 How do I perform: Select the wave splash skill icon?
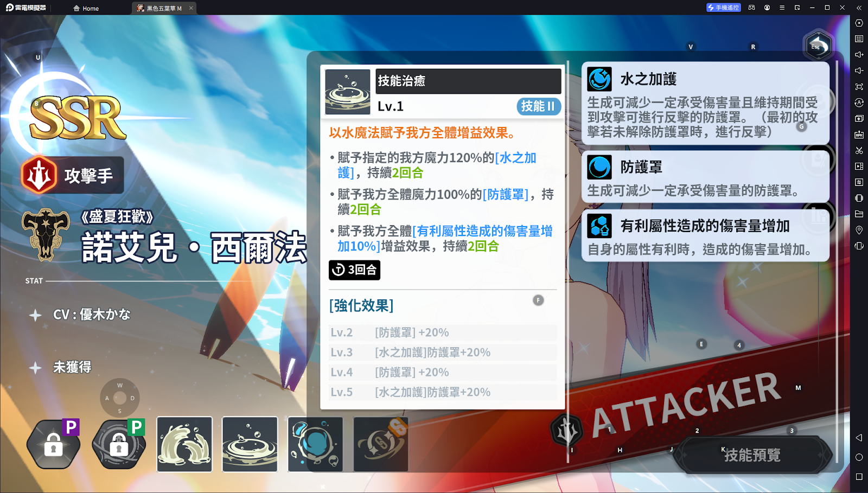[184, 444]
